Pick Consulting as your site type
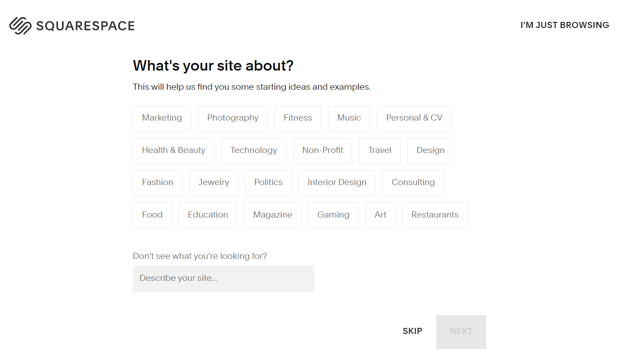This screenshot has height=364, width=618. (413, 183)
